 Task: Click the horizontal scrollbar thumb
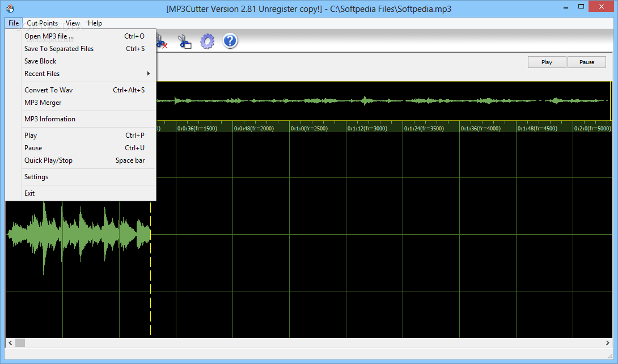click(x=20, y=342)
